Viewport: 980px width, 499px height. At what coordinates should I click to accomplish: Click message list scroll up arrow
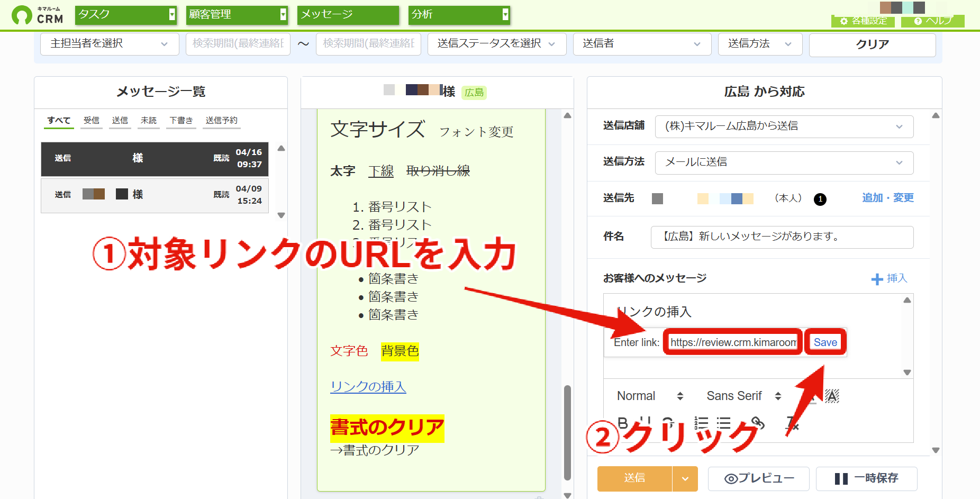pos(282,149)
